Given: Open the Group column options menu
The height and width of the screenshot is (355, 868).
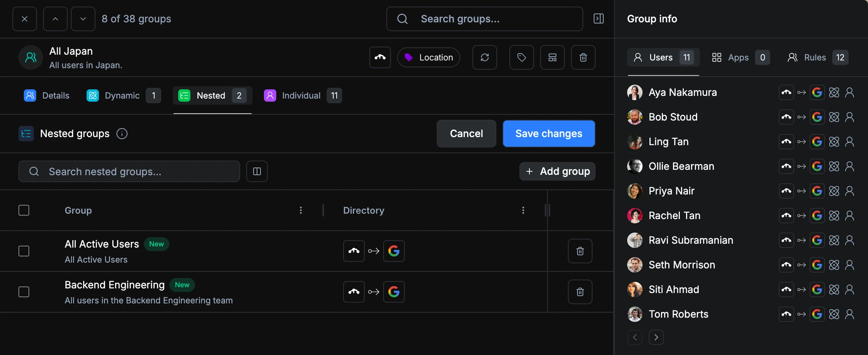Looking at the screenshot, I should [x=300, y=210].
